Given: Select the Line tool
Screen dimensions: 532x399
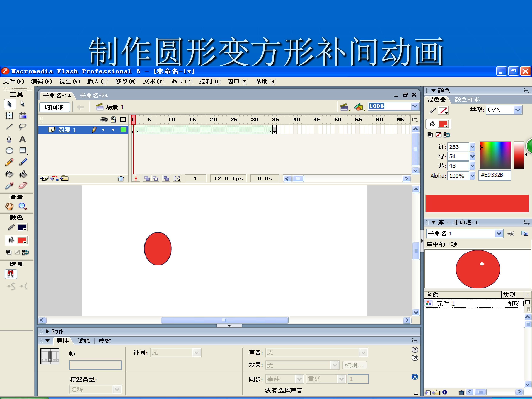Looking at the screenshot, I should pos(9,127).
